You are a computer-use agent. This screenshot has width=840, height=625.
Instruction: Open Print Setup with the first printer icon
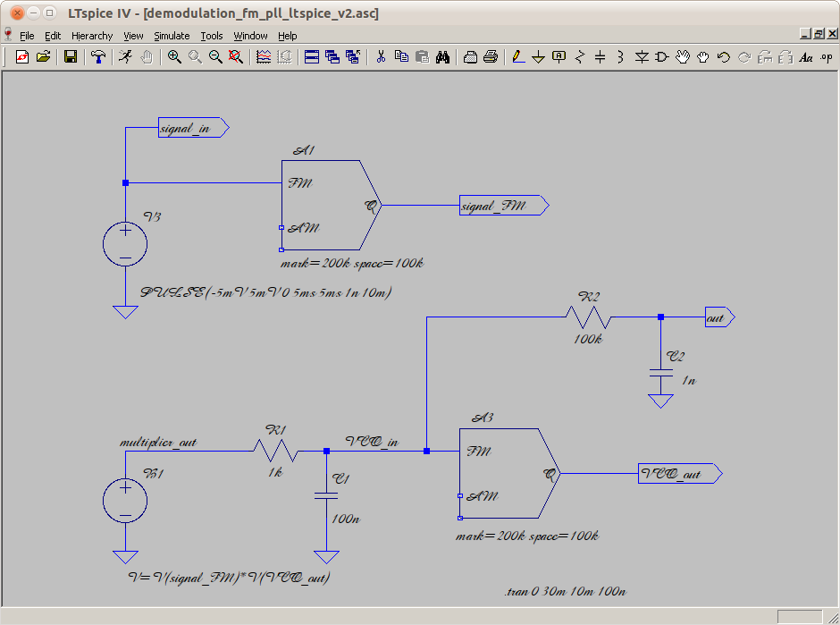tap(470, 57)
